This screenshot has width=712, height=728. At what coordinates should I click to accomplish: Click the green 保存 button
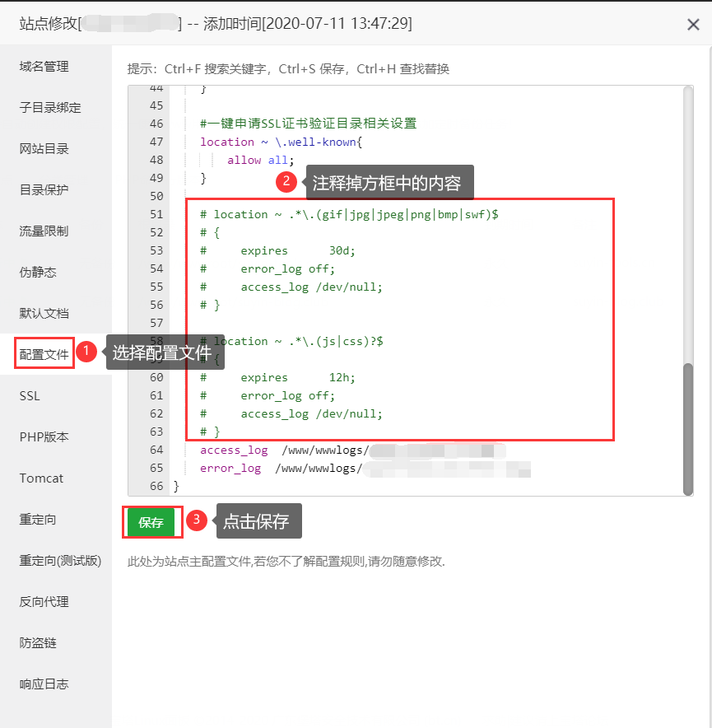pos(151,522)
